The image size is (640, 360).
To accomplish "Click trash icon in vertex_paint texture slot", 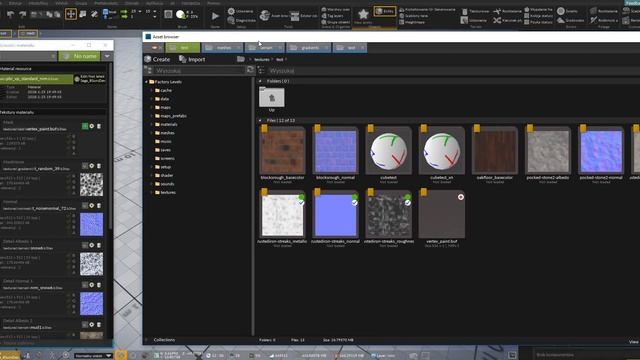I will [x=99, y=126].
